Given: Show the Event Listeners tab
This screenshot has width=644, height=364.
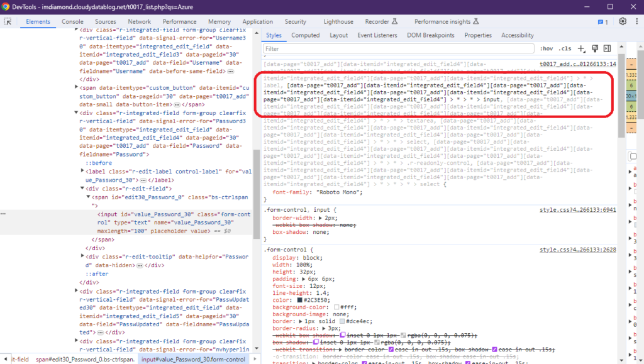Looking at the screenshot, I should click(x=377, y=35).
